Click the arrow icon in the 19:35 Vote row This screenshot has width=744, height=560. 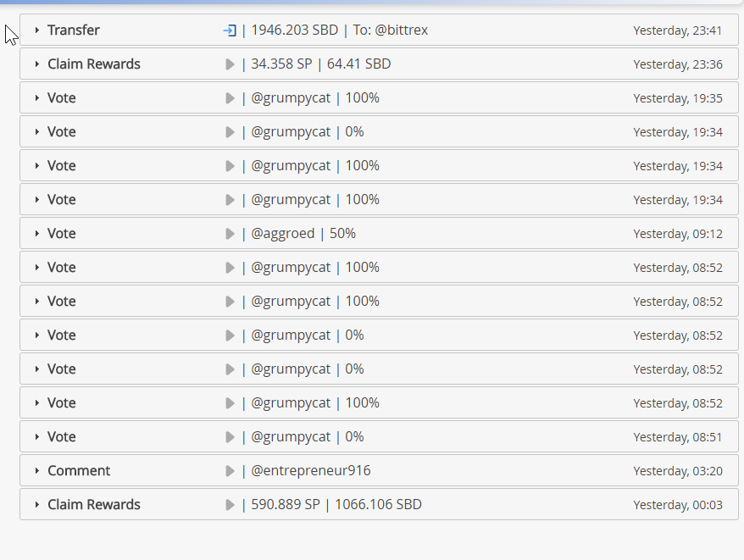coord(230,98)
